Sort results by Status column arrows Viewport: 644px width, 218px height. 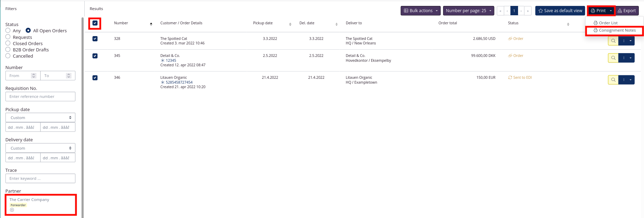tap(568, 24)
